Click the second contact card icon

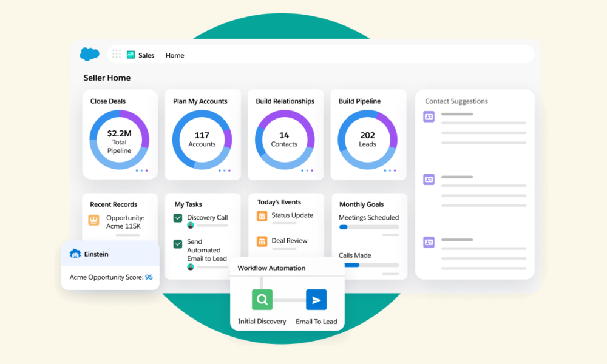pos(429,180)
